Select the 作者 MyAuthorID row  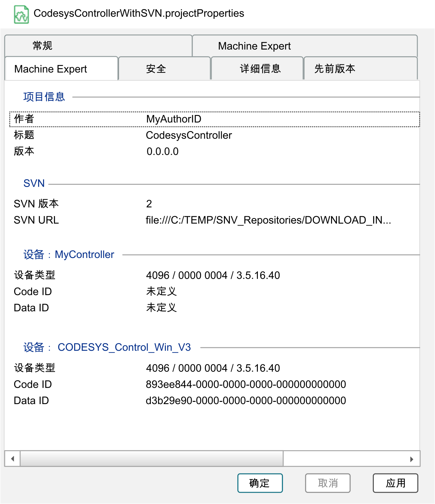(215, 119)
